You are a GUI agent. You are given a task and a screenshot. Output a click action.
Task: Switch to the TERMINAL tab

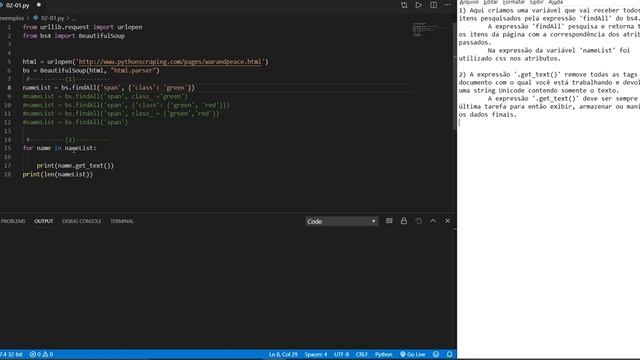[122, 221]
